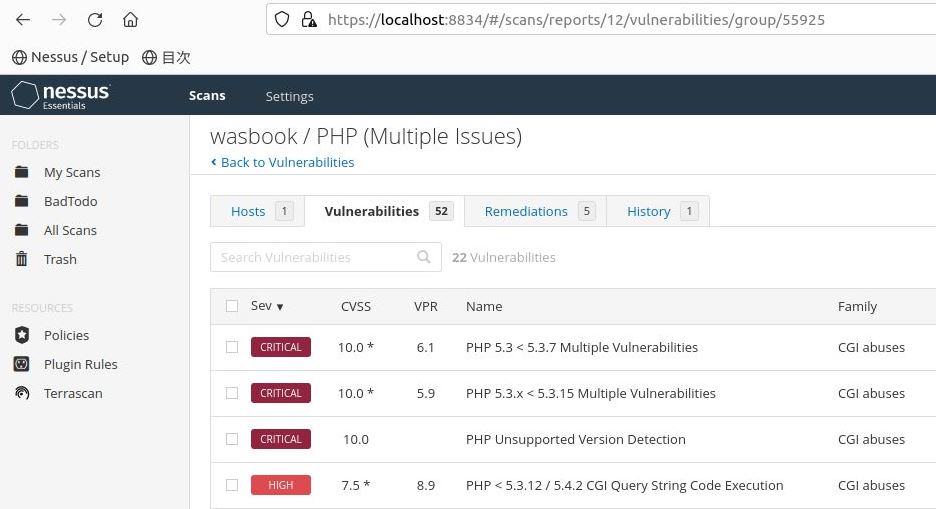Click the Policies shield icon
The image size is (936, 509).
click(22, 335)
